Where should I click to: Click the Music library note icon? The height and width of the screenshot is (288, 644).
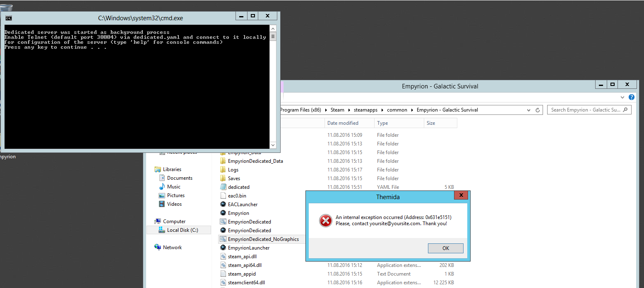click(x=162, y=187)
